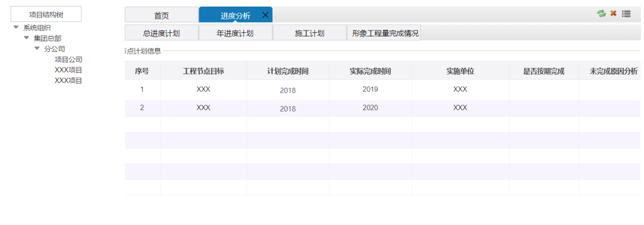Click the 实施单位 column header
Image resolution: width=644 pixels, height=225 pixels.
pos(460,71)
